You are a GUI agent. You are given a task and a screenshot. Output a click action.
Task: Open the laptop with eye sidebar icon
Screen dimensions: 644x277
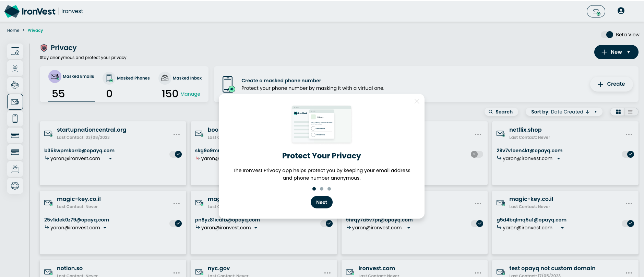point(15,169)
